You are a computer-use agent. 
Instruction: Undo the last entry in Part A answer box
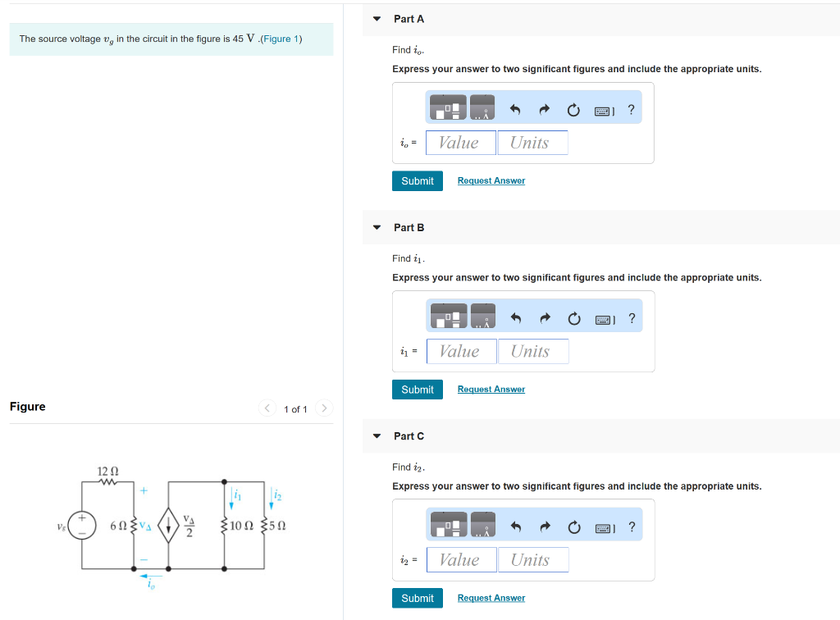pos(514,108)
